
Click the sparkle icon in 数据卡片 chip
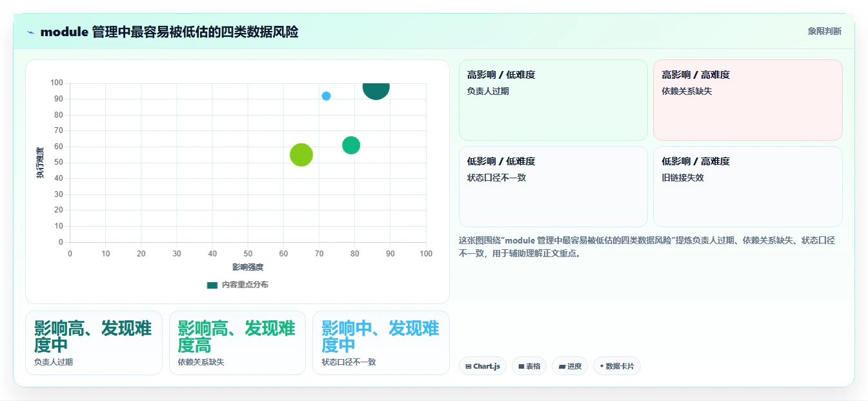click(x=601, y=366)
